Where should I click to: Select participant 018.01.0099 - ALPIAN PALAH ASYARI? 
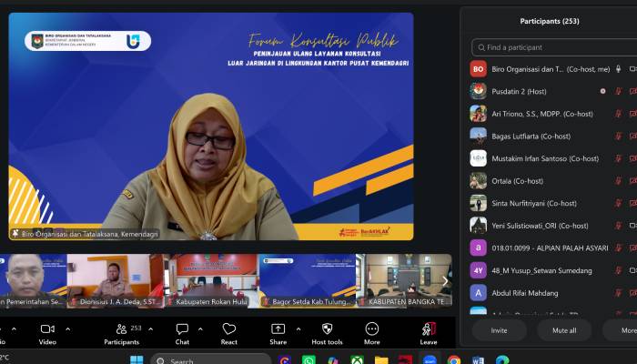pos(550,248)
